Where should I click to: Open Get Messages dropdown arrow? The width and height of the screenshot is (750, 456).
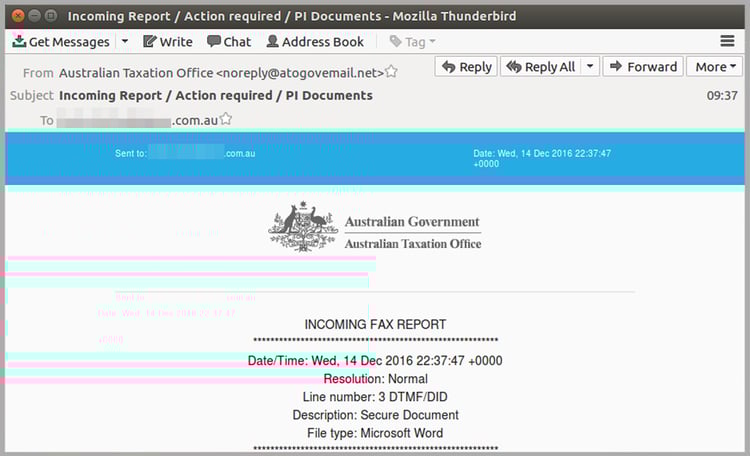click(125, 42)
